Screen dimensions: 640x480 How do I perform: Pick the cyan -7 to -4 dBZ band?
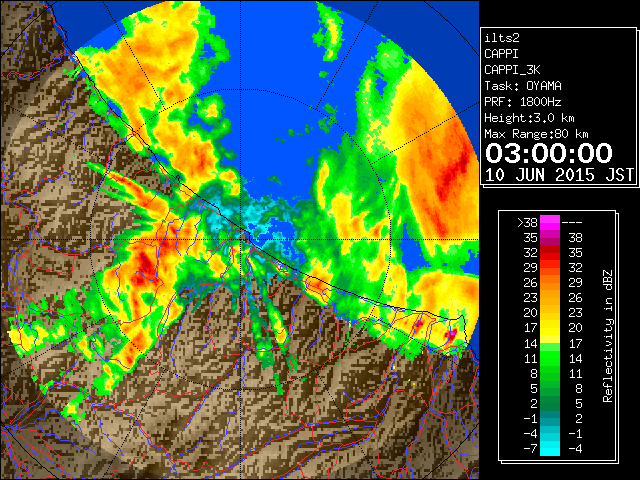(550, 449)
